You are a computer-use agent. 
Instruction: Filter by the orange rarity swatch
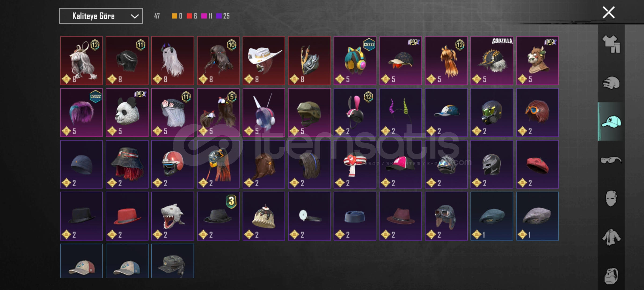(x=174, y=16)
